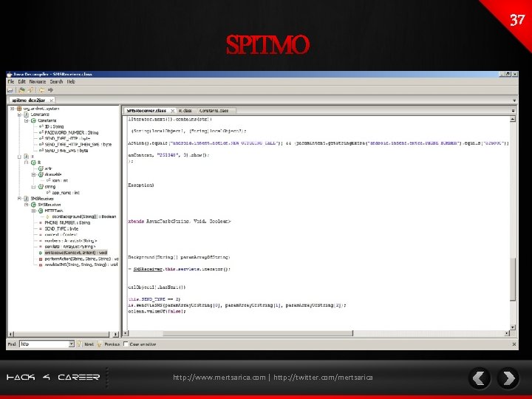Click the Open Type toolbar icon

21,90
